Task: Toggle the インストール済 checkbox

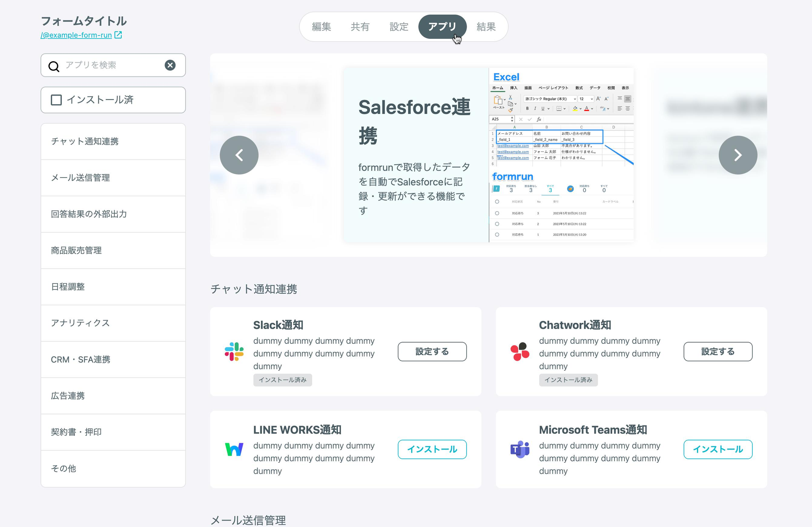Action: (56, 100)
